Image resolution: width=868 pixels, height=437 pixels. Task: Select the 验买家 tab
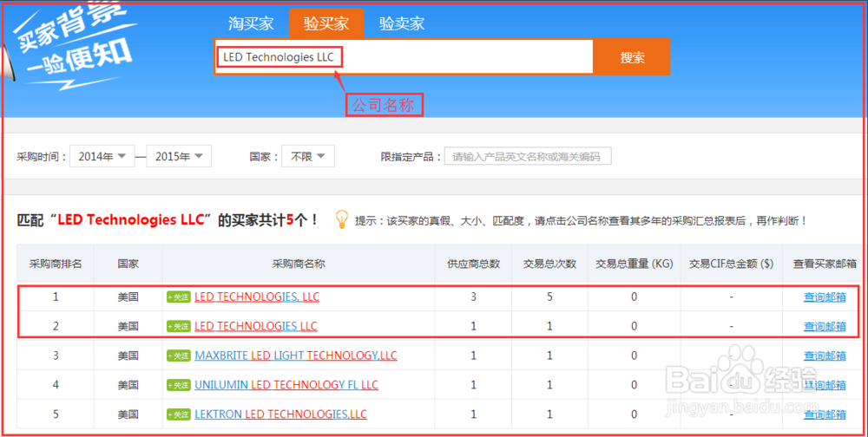pyautogui.click(x=326, y=23)
